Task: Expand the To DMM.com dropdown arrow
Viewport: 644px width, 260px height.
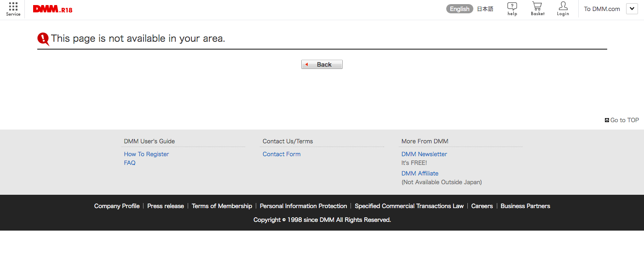Action: coord(631,9)
